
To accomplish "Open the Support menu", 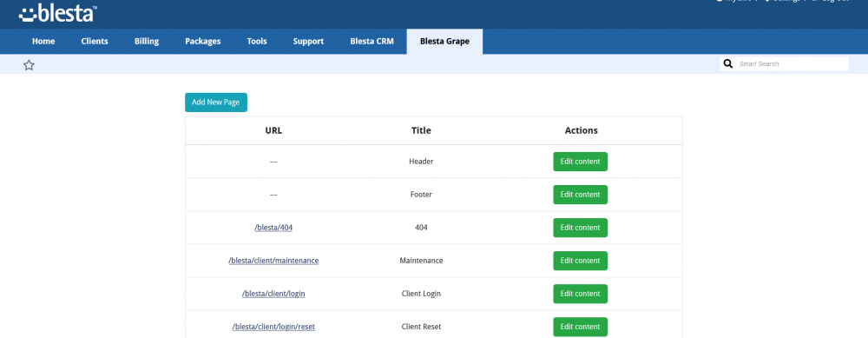I will point(308,41).
